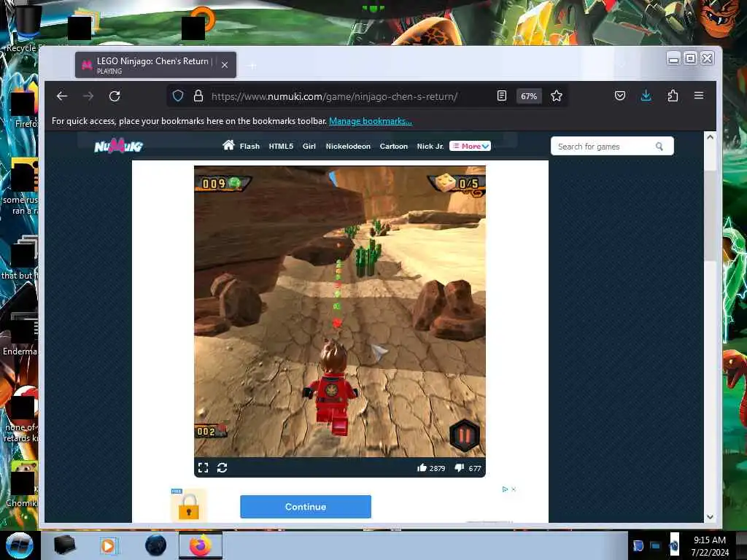Restart the game using refresh icon

click(222, 467)
